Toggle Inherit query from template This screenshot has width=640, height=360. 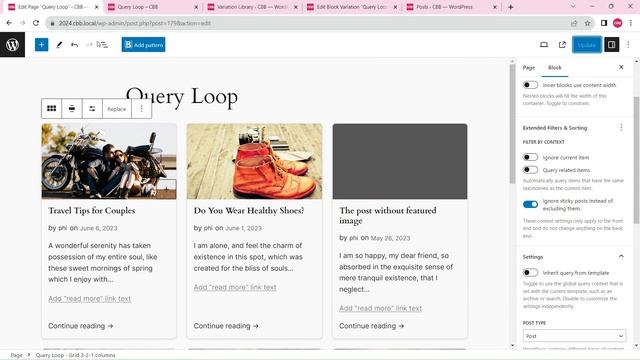(530, 272)
